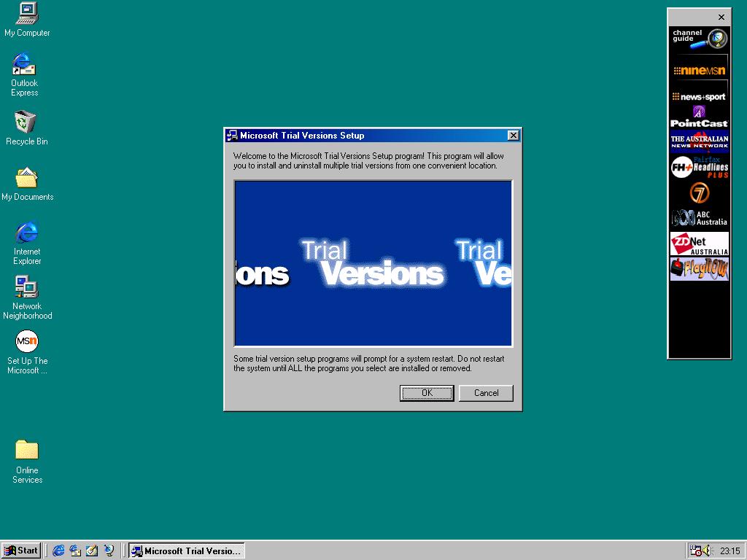
Task: Open the ninemsn channel
Action: 700,71
